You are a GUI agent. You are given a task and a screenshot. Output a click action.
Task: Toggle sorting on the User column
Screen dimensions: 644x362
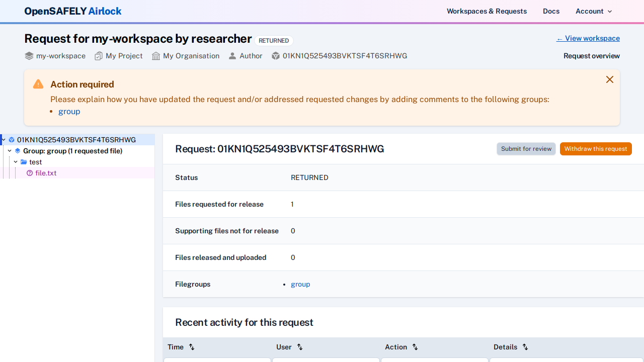(299, 347)
